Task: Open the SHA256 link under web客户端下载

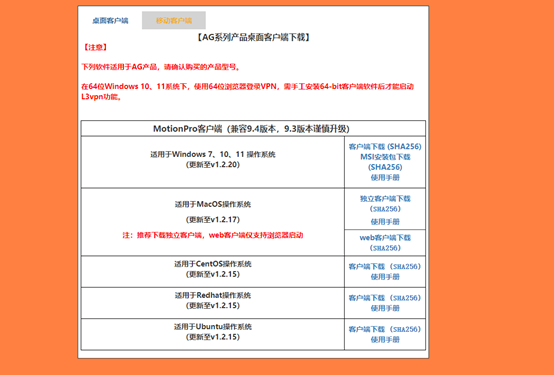Action: click(x=385, y=248)
